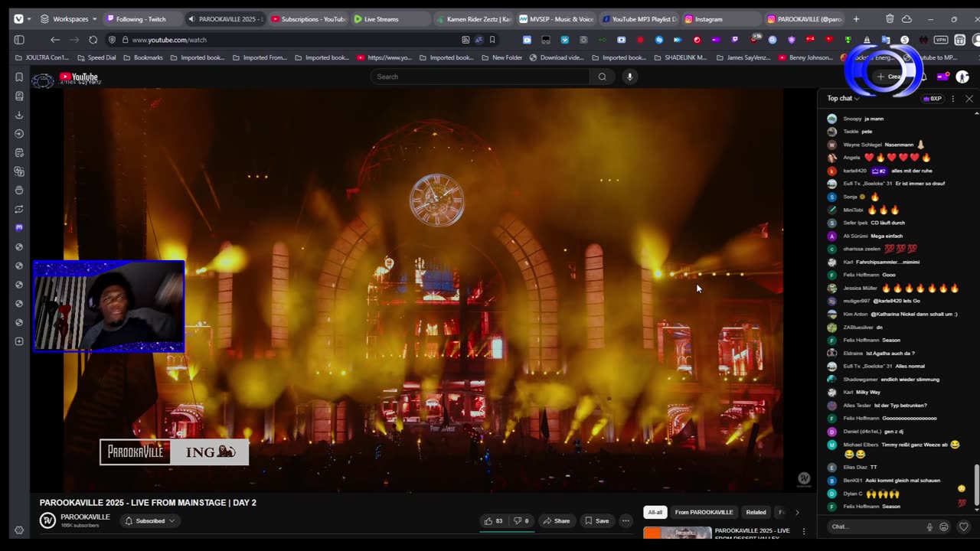Screen dimensions: 980x551
Task: Open the live chat options menu
Action: click(x=952, y=99)
